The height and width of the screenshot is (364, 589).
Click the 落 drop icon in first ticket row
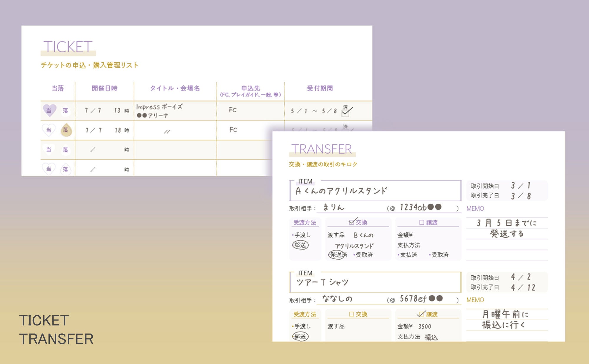[65, 111]
